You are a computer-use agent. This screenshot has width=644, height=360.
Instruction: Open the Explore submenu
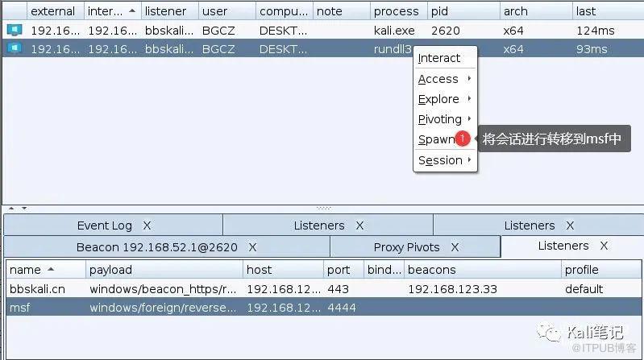tap(438, 99)
